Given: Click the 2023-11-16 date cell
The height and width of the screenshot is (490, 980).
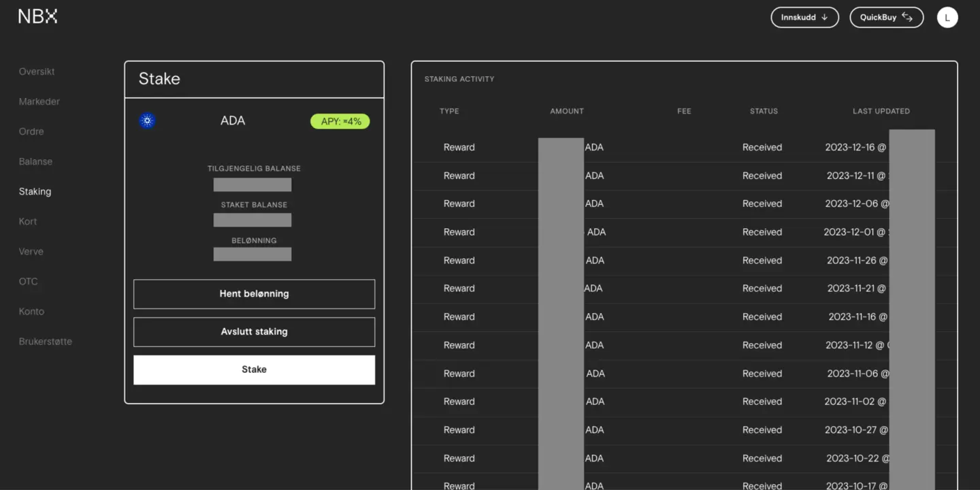Looking at the screenshot, I should pyautogui.click(x=859, y=317).
